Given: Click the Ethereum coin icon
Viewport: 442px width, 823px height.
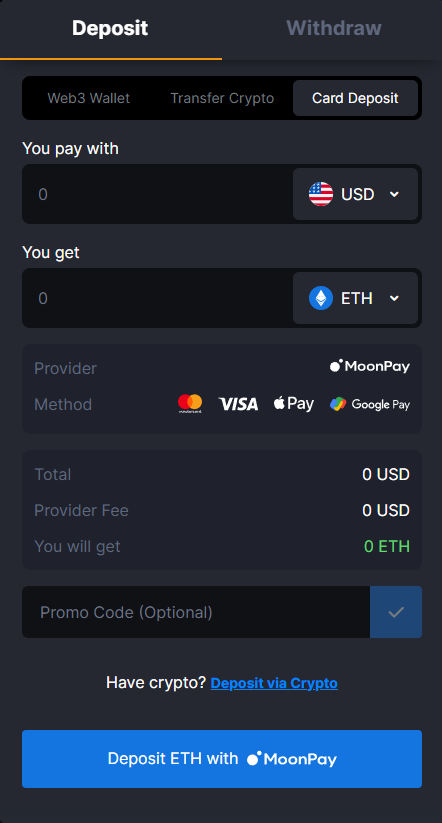Looking at the screenshot, I should click(321, 298).
